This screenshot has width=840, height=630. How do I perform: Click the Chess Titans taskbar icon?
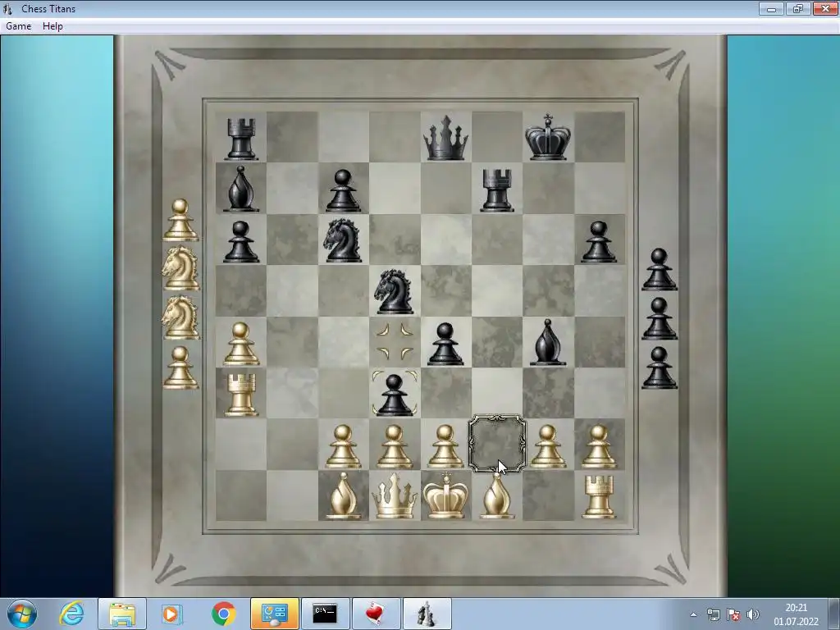point(427,614)
